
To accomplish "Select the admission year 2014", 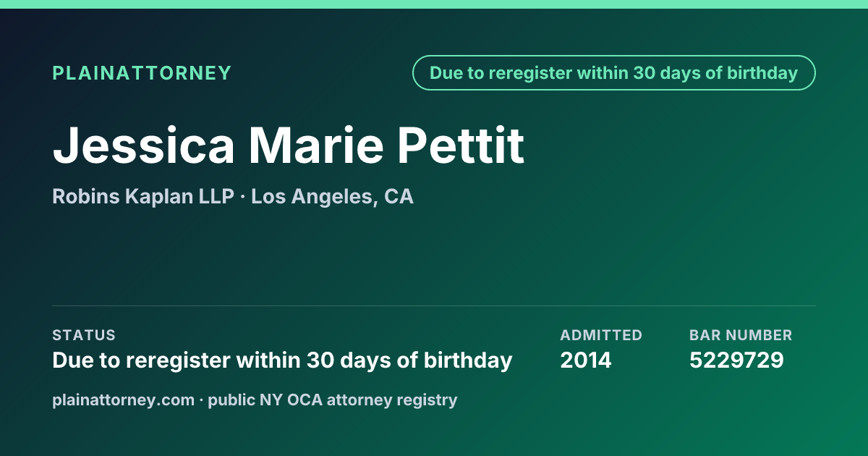I will coord(586,360).
